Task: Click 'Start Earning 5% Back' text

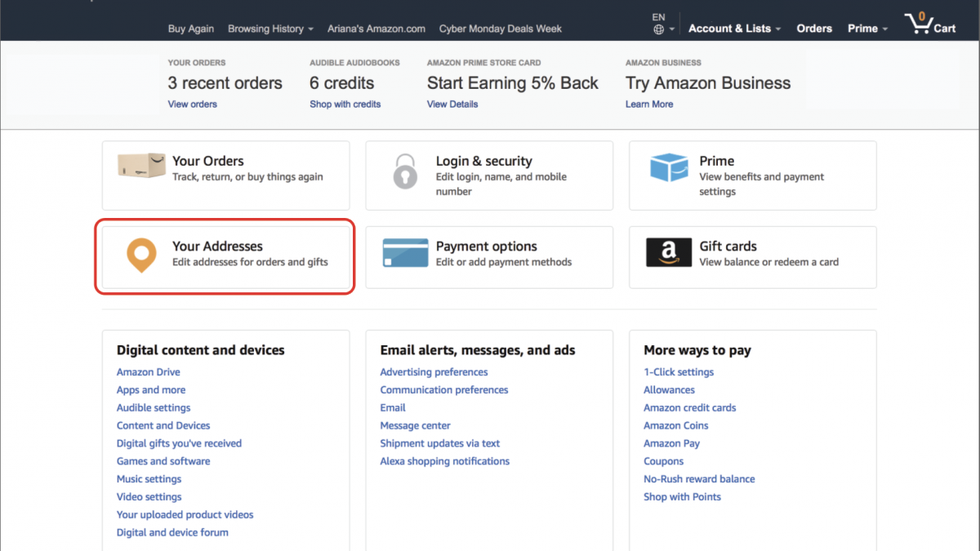Action: [x=513, y=83]
